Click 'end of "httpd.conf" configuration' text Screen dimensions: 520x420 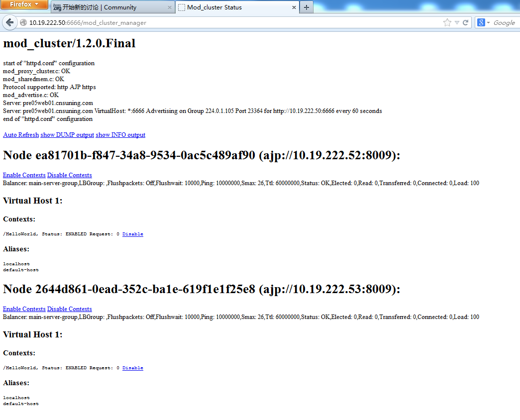click(x=48, y=119)
